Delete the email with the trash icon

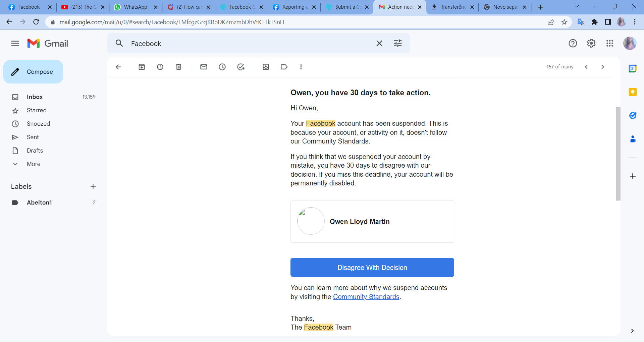coord(178,67)
